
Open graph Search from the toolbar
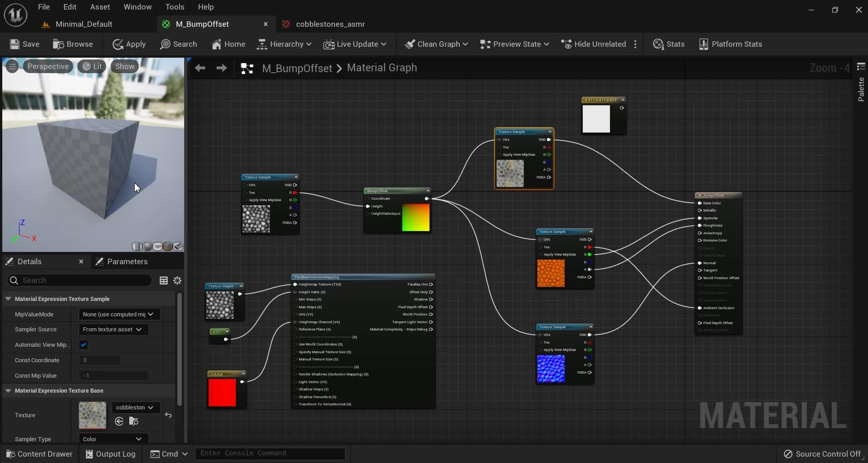pos(179,44)
